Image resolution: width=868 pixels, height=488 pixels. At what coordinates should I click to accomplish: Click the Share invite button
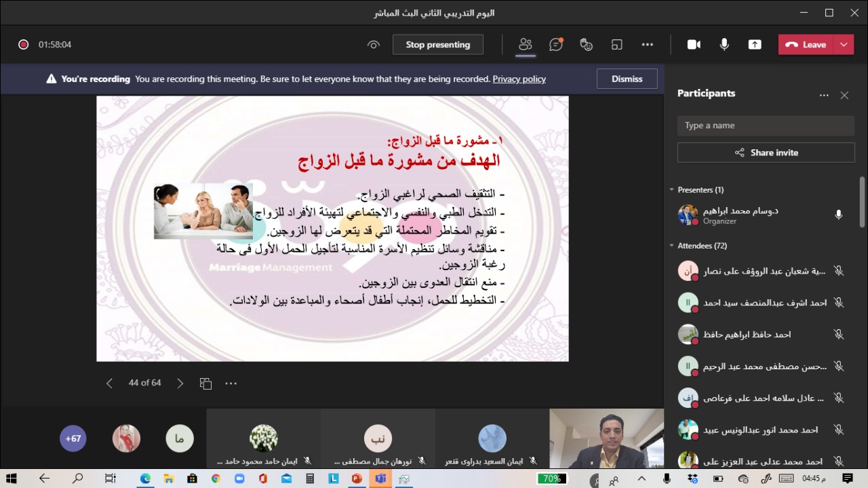(x=766, y=153)
